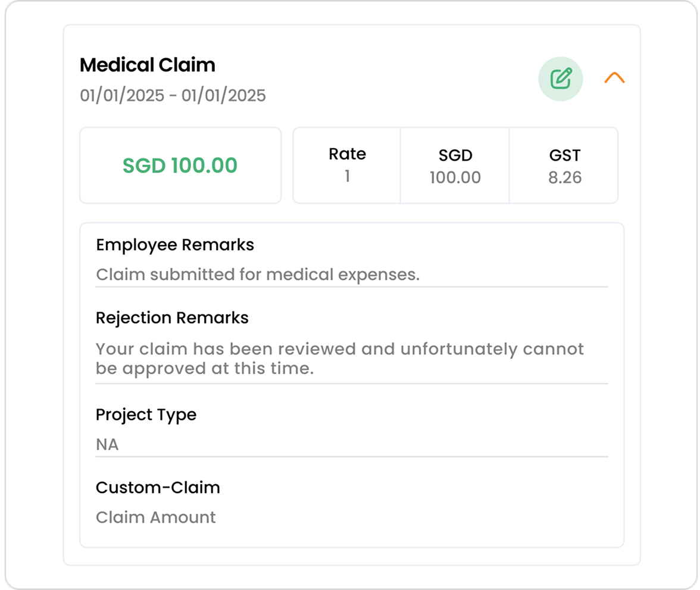Click the details panel below the amounts
The height and width of the screenshot is (590, 700).
[352, 385]
